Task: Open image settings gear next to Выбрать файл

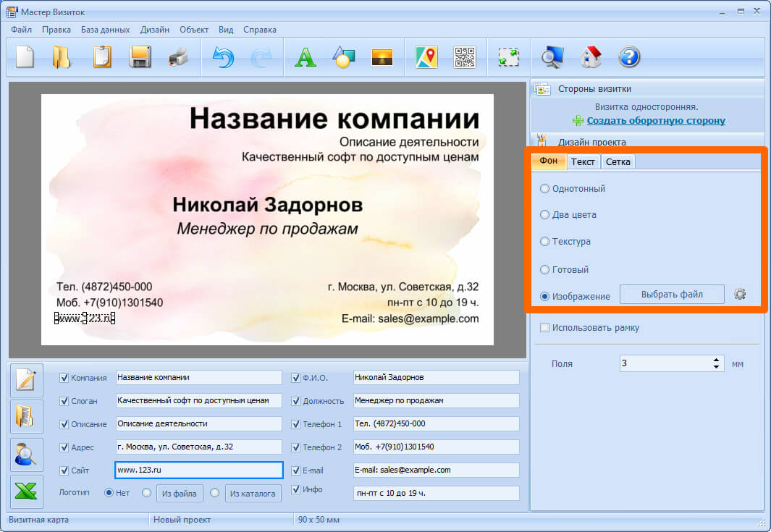Action: tap(739, 295)
